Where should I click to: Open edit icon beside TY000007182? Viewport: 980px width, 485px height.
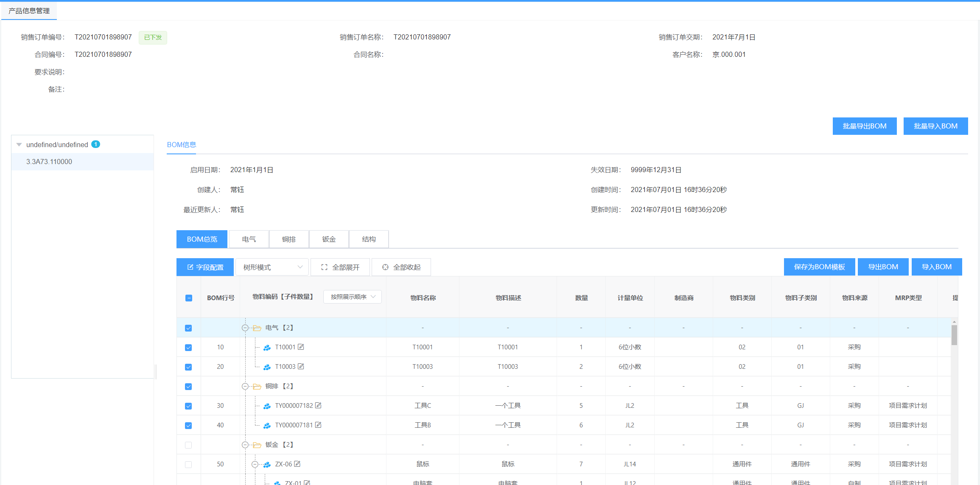(x=318, y=405)
